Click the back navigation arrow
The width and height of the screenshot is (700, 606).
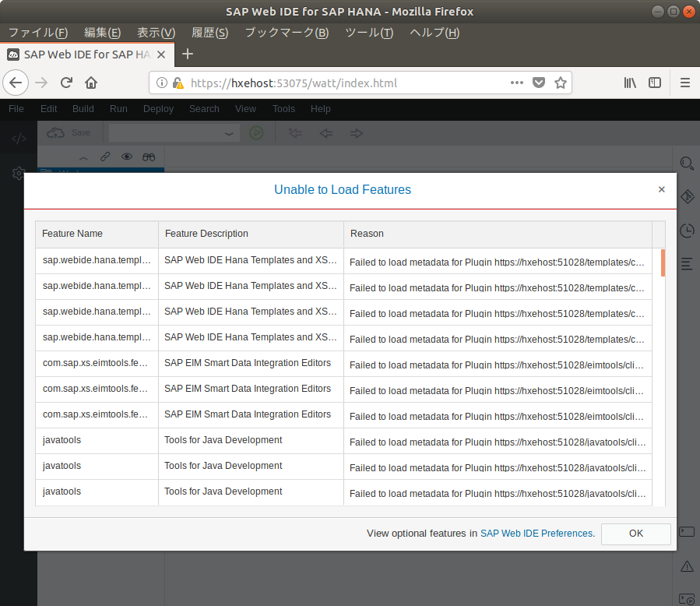pos(16,83)
